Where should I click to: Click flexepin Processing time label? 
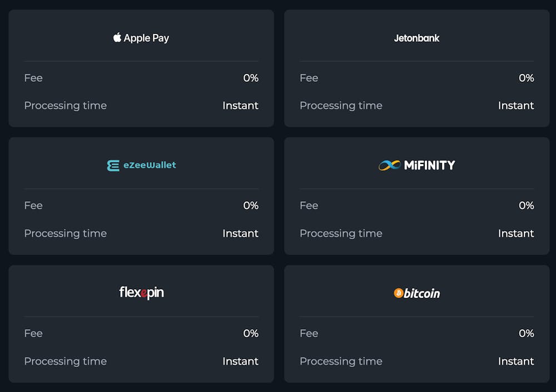(66, 361)
